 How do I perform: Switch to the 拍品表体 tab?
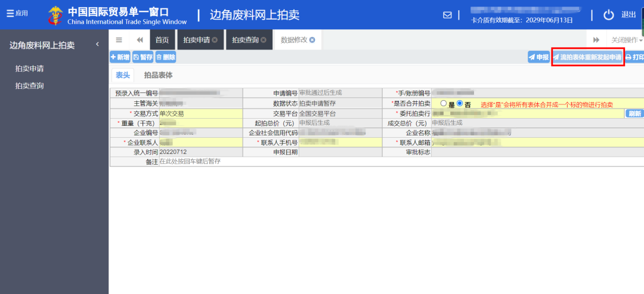[158, 75]
